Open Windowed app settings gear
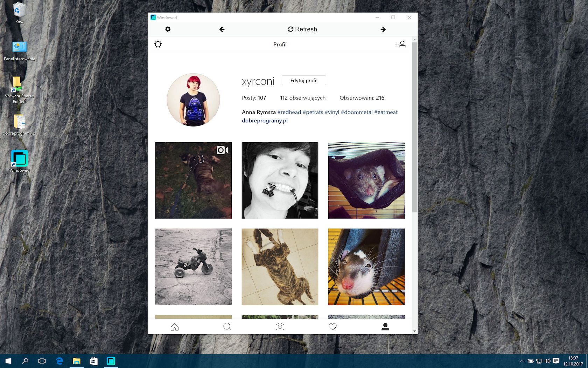 click(168, 29)
